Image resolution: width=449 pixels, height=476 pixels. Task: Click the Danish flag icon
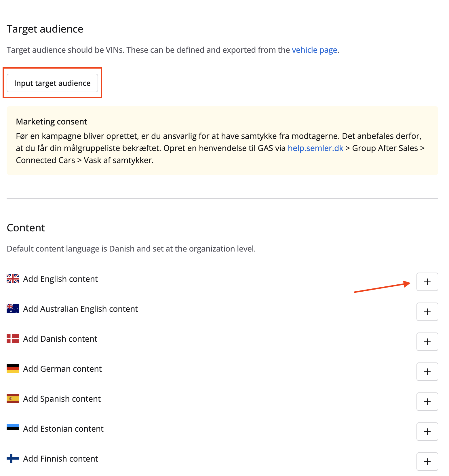[12, 339]
